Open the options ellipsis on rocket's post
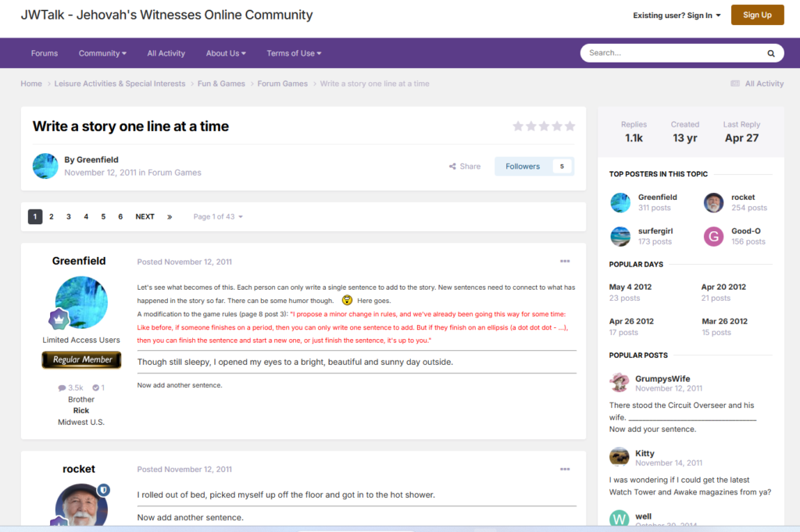Screen dimensions: 800x532 pyautogui.click(x=565, y=469)
